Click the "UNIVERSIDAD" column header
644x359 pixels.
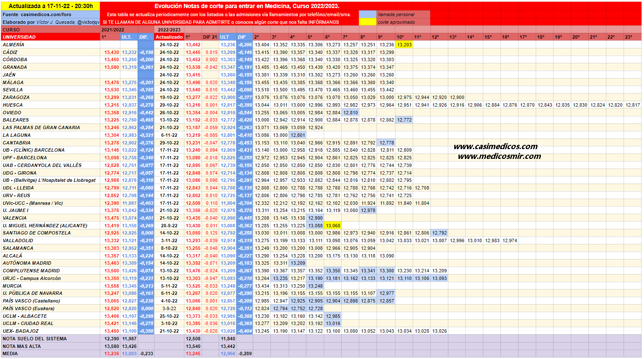(x=51, y=37)
